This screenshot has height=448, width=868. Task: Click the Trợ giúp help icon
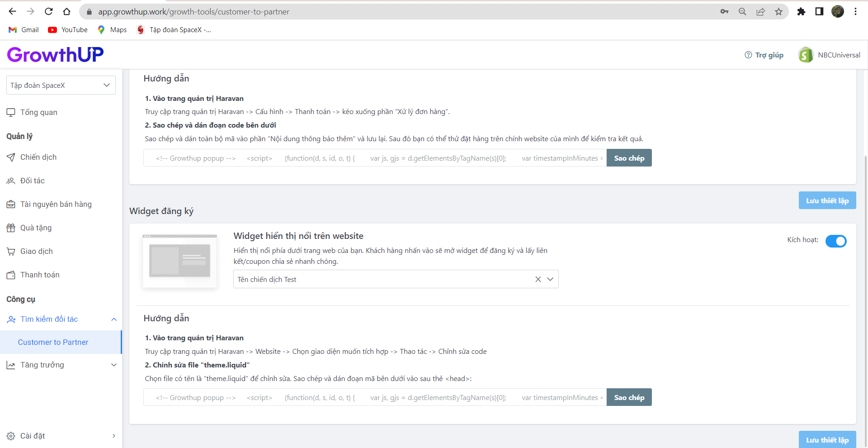(x=748, y=55)
